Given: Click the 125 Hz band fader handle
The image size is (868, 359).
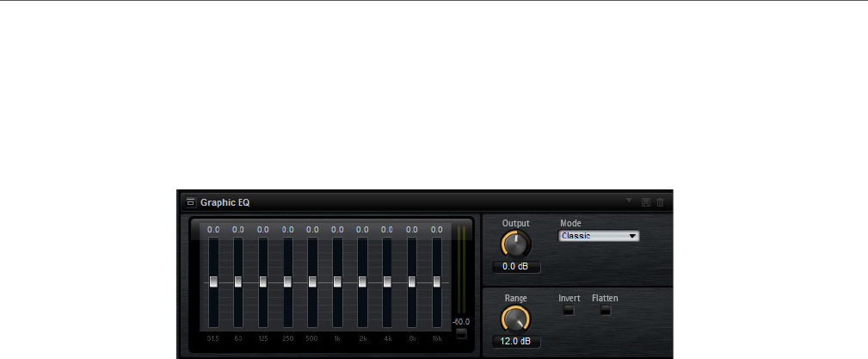Looking at the screenshot, I should coord(263,282).
